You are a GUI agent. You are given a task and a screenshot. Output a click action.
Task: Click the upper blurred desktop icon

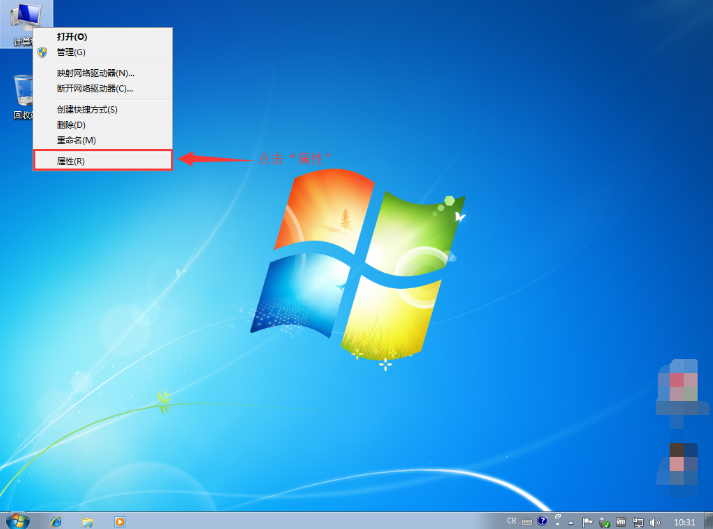point(681,393)
